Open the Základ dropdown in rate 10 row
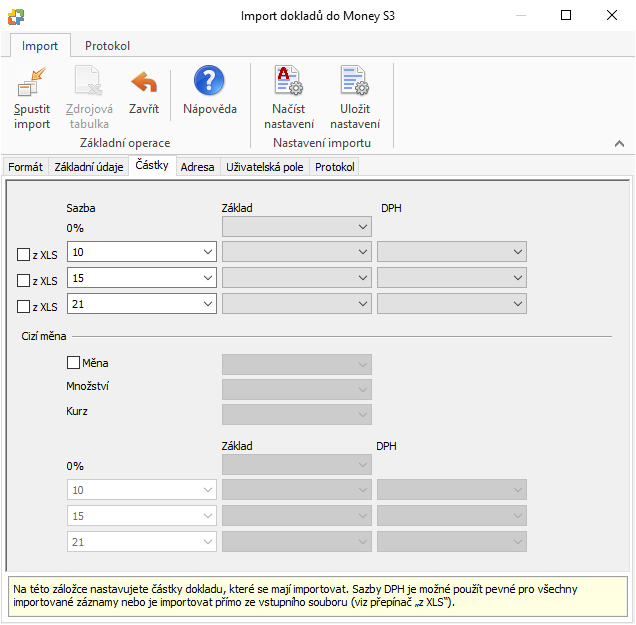Viewport: 636px width, 625px height. 297,252
